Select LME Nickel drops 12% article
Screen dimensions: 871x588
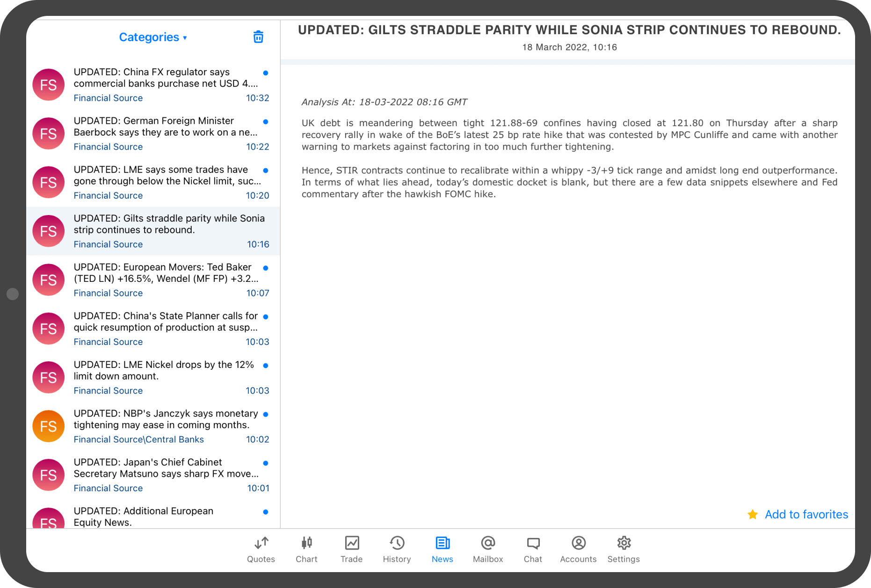[x=164, y=371]
